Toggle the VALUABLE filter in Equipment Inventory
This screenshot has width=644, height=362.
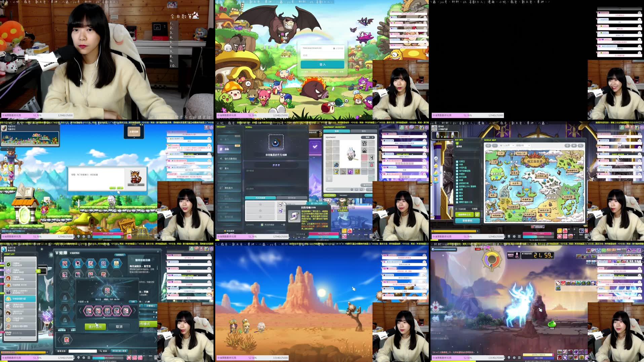344,195
